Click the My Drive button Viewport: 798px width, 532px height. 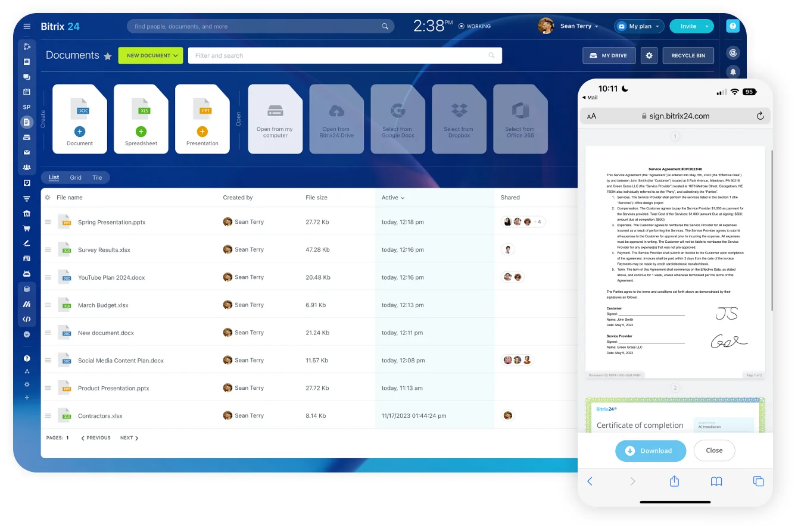[609, 55]
